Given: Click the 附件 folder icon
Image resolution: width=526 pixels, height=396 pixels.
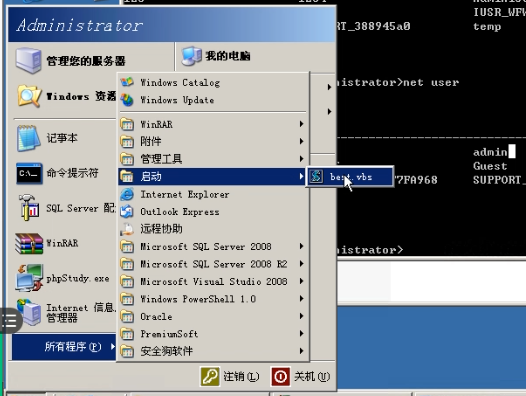Looking at the screenshot, I should [127, 142].
